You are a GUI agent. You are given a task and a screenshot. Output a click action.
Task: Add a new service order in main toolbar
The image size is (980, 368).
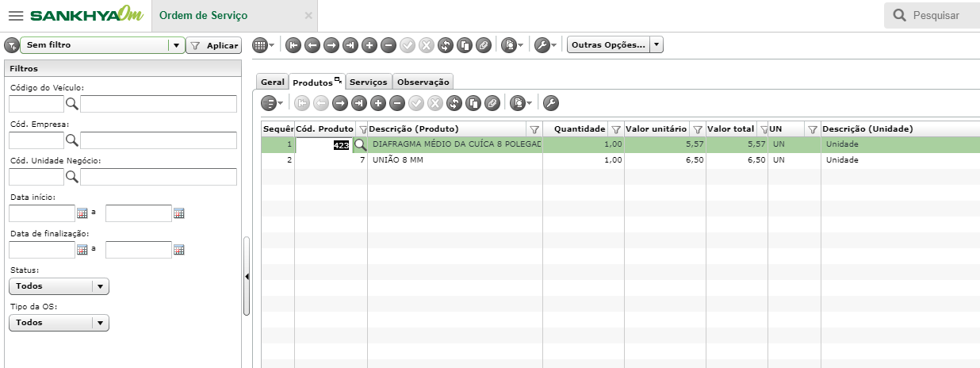tap(369, 45)
